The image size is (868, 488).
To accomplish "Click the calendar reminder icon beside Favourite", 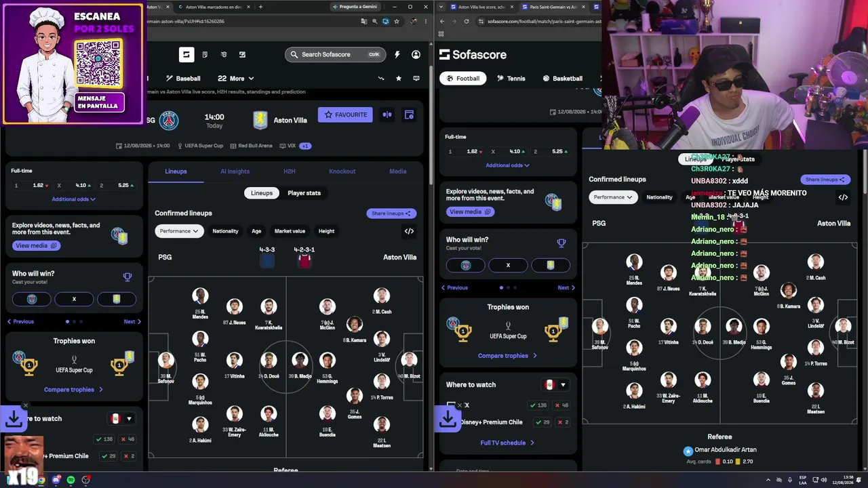I will click(409, 115).
